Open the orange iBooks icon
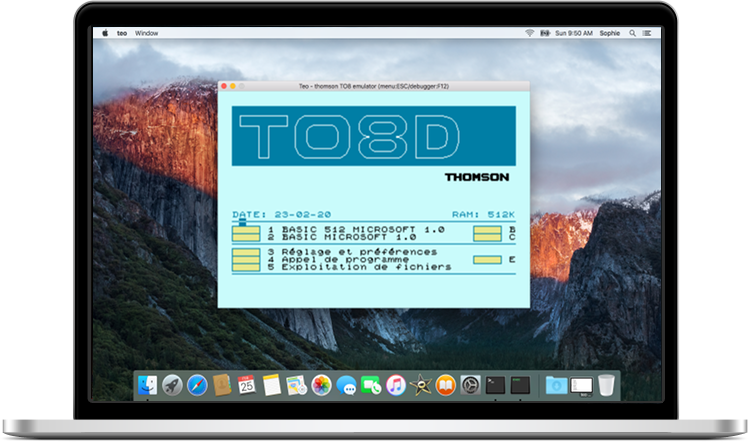This screenshot has height=442, width=749. (x=446, y=385)
